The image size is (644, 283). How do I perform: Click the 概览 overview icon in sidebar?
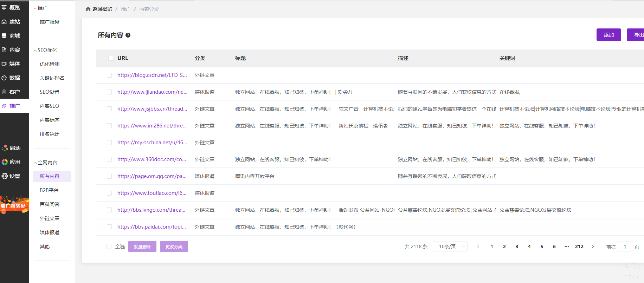(x=4, y=7)
